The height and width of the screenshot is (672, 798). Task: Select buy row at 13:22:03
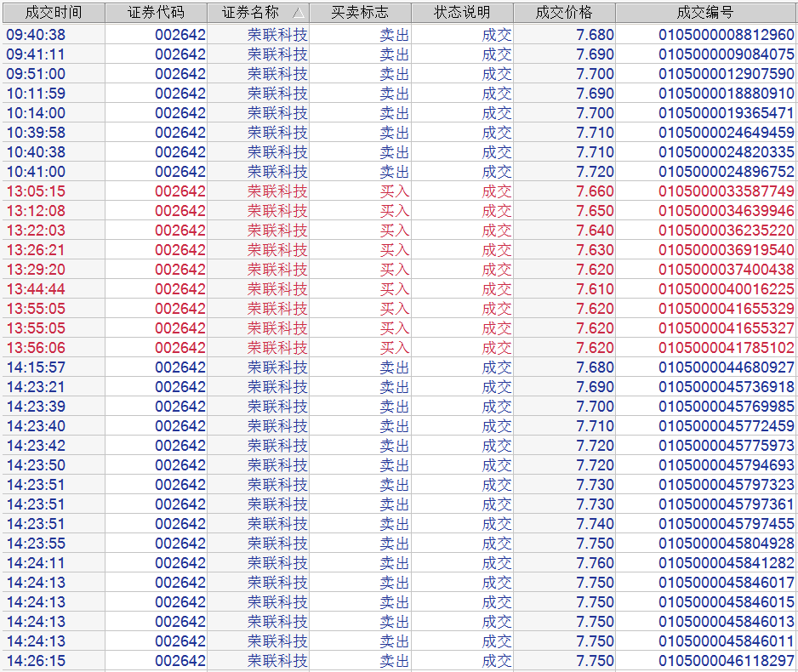coord(399,231)
